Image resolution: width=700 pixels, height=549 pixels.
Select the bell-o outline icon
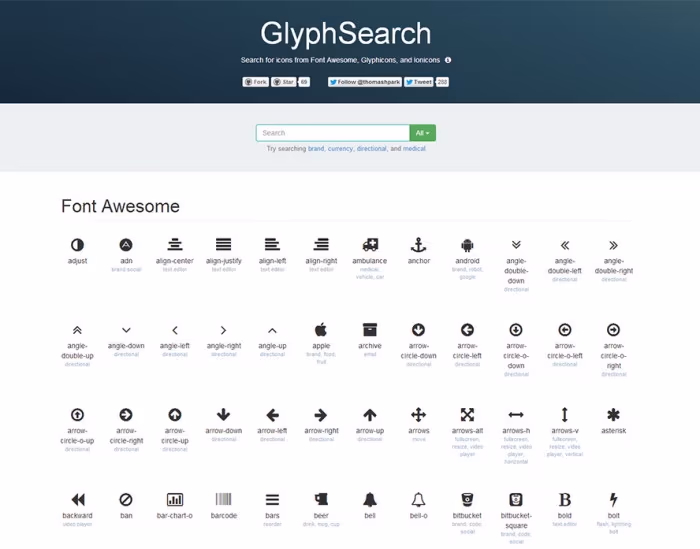pyautogui.click(x=418, y=500)
